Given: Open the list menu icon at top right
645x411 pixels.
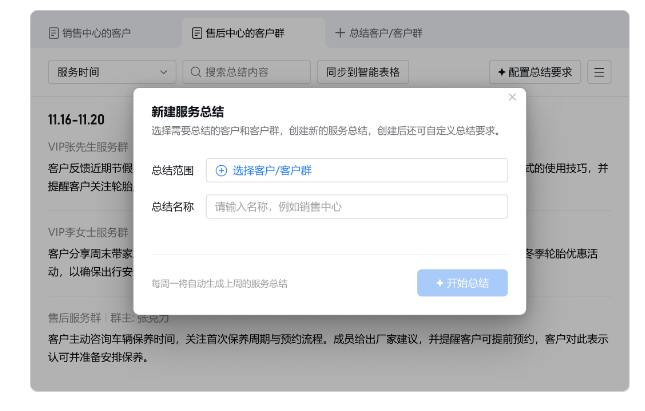Looking at the screenshot, I should pos(598,72).
